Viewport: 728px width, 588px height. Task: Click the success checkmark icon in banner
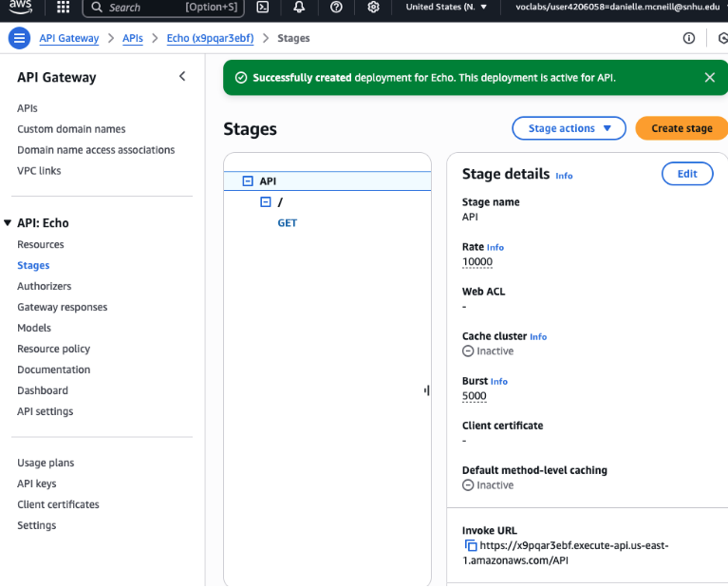[241, 78]
